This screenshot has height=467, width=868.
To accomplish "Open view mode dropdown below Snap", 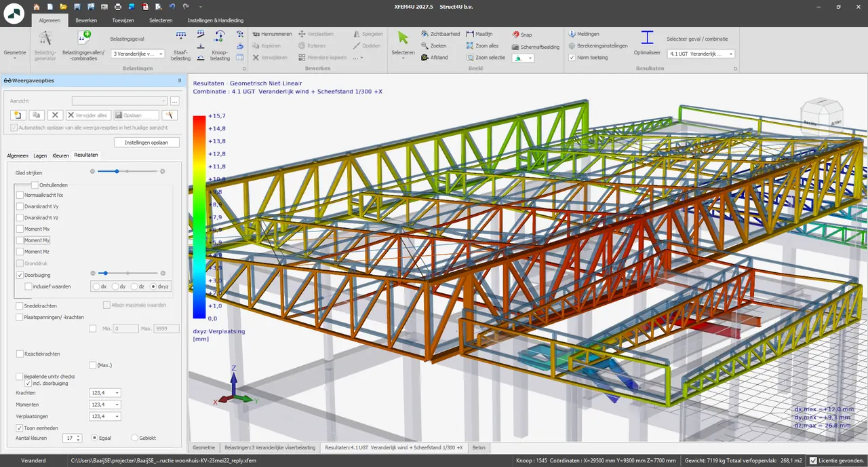I will (522, 58).
